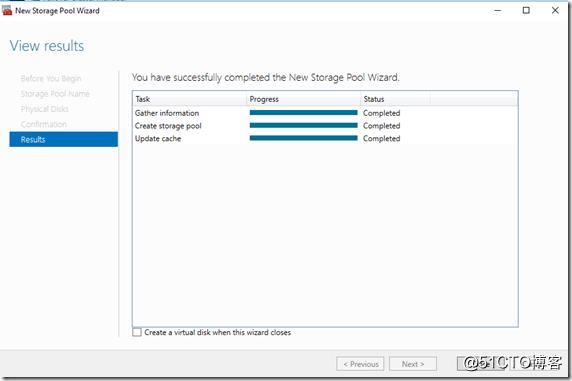
Task: Click the Previous button
Action: (x=360, y=364)
